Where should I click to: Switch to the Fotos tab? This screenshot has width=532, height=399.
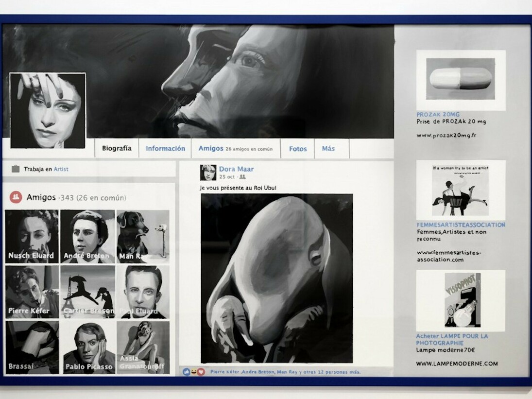pos(297,149)
